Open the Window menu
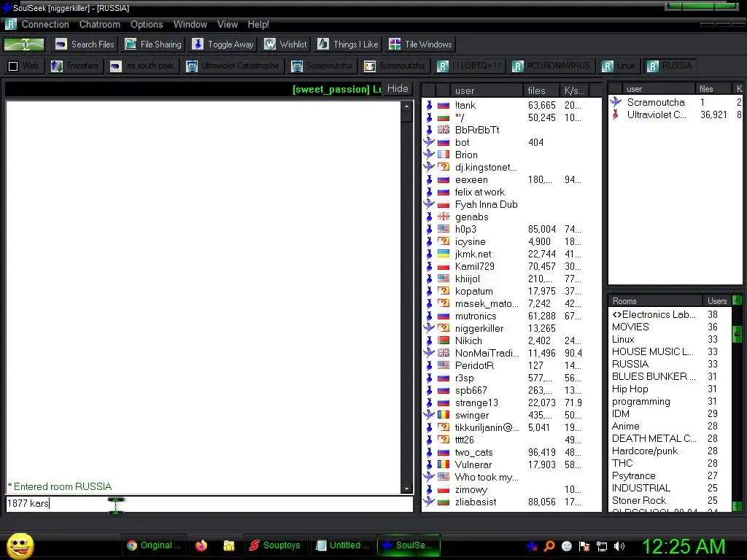The width and height of the screenshot is (747, 560). coord(190,24)
